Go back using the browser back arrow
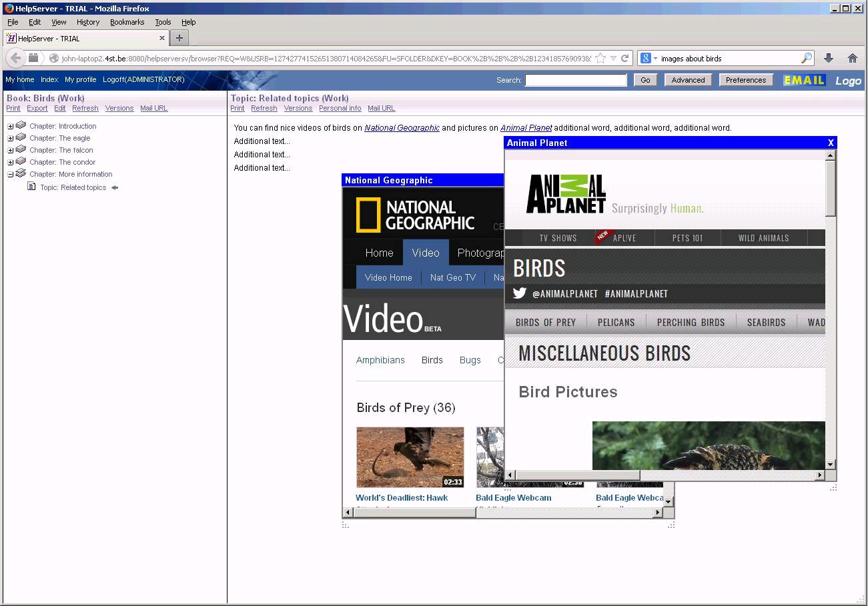The height and width of the screenshot is (606, 868). tap(15, 58)
